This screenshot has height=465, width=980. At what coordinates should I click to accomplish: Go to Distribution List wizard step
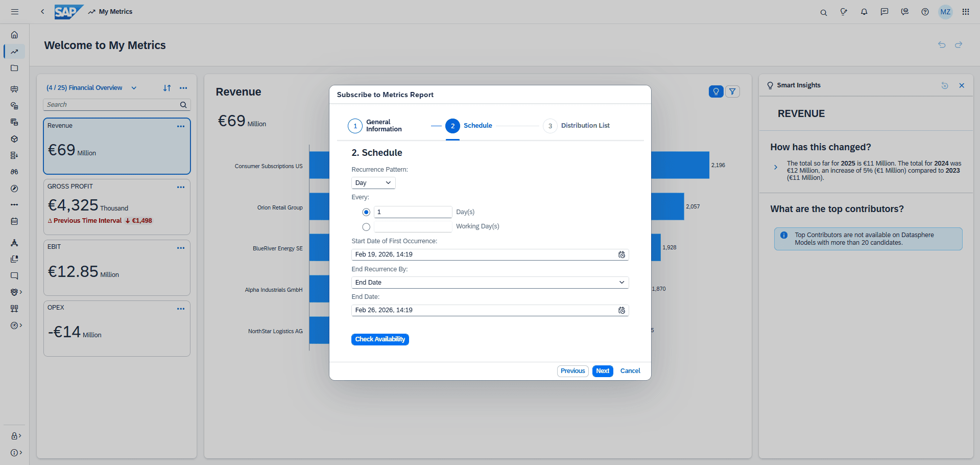(550, 126)
